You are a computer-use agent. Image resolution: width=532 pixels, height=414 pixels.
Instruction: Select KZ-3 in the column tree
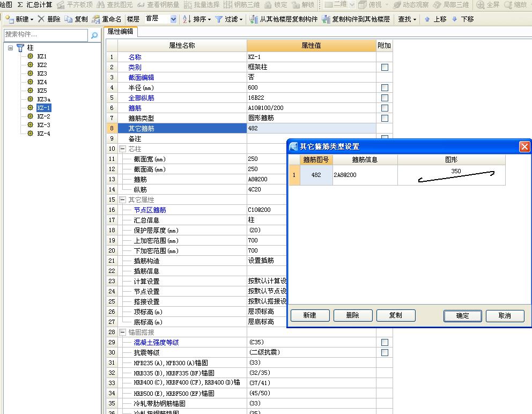[44, 125]
